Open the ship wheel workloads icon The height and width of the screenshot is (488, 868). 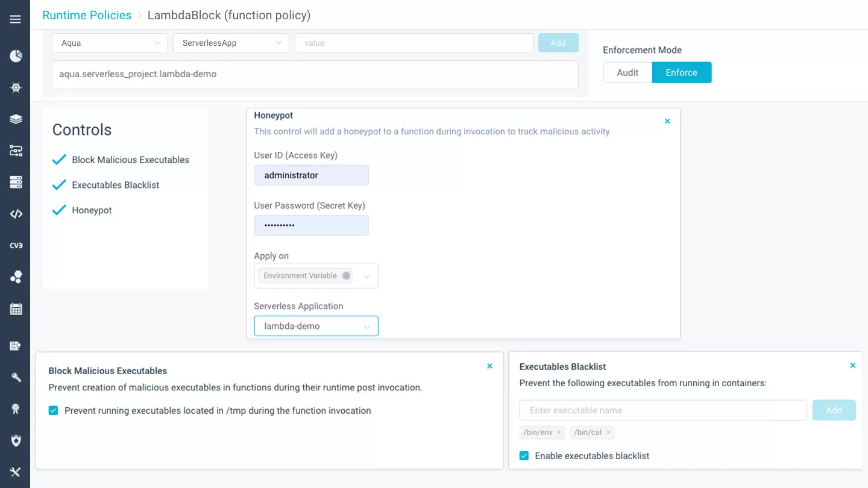(x=16, y=87)
